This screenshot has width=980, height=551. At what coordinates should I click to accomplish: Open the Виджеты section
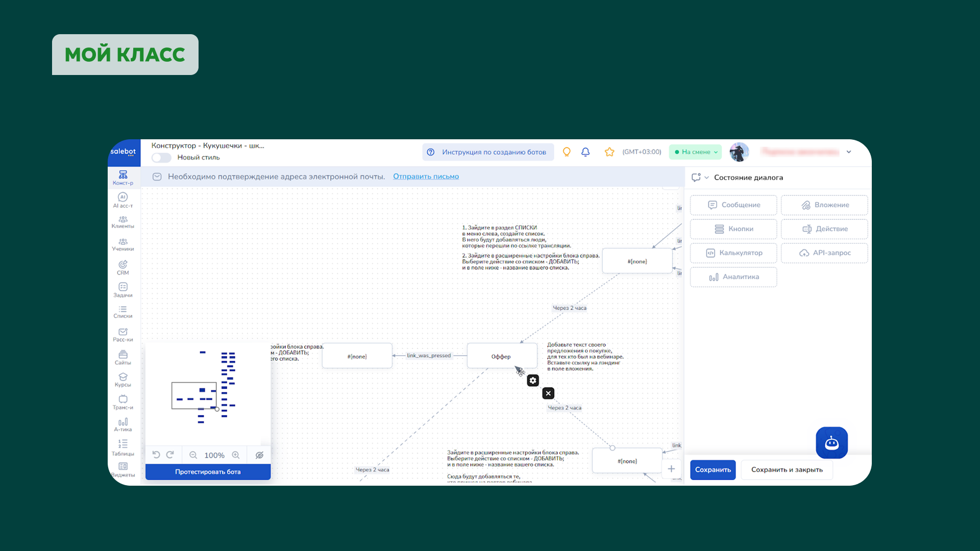click(122, 469)
